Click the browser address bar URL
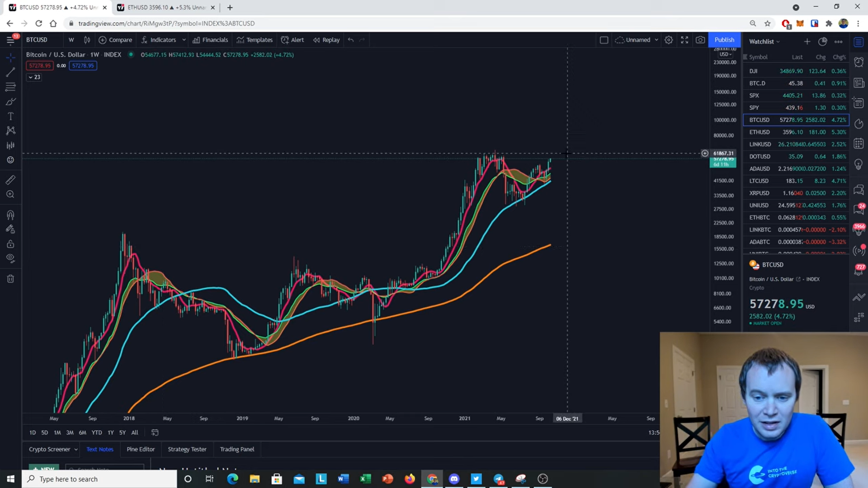The width and height of the screenshot is (868, 488). (x=166, y=23)
